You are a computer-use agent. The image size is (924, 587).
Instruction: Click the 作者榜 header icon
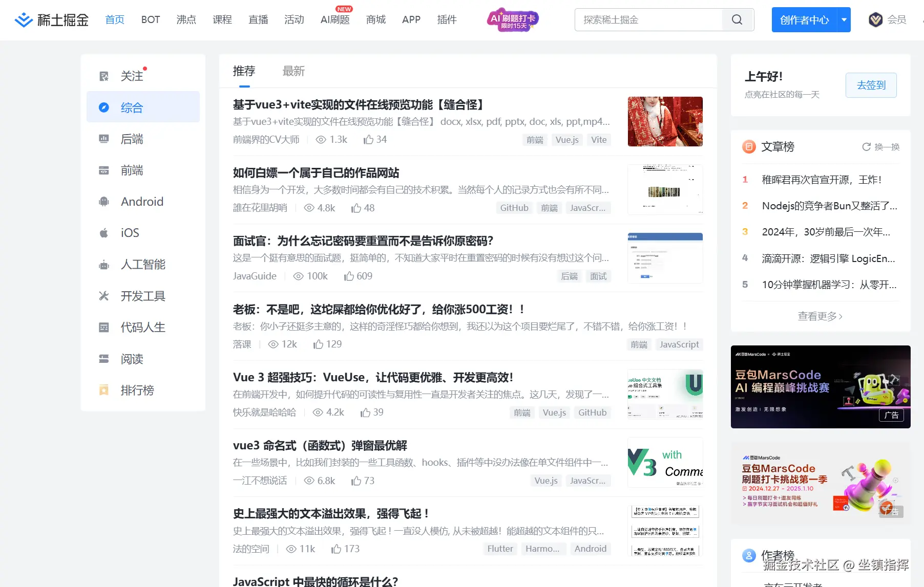pos(749,555)
